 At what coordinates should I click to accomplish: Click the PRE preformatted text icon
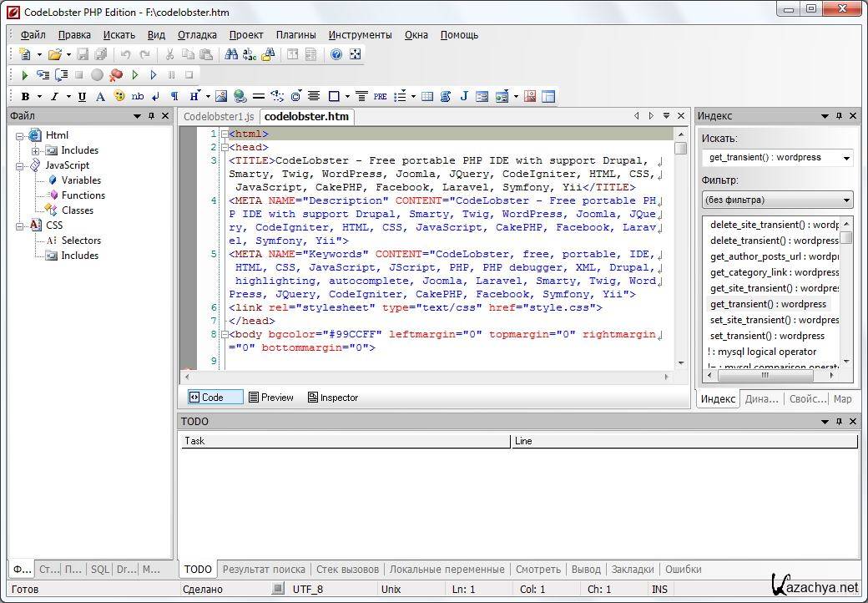tap(381, 97)
